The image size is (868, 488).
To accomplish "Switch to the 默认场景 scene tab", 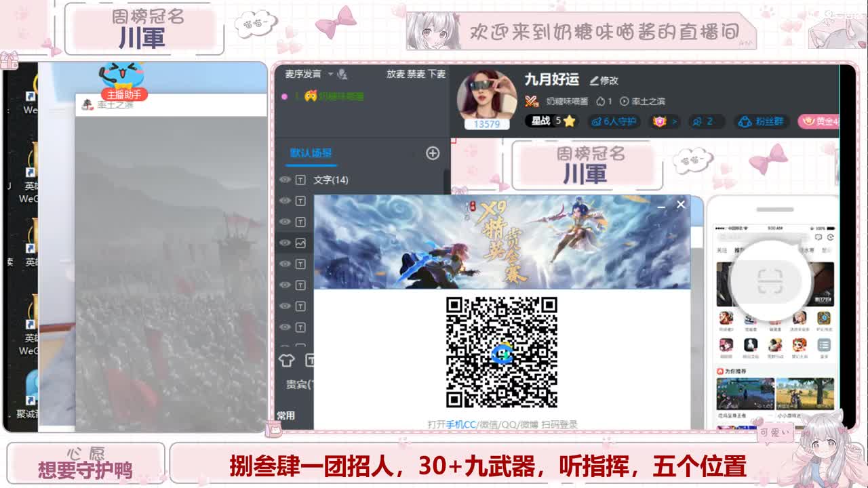I will (x=311, y=153).
